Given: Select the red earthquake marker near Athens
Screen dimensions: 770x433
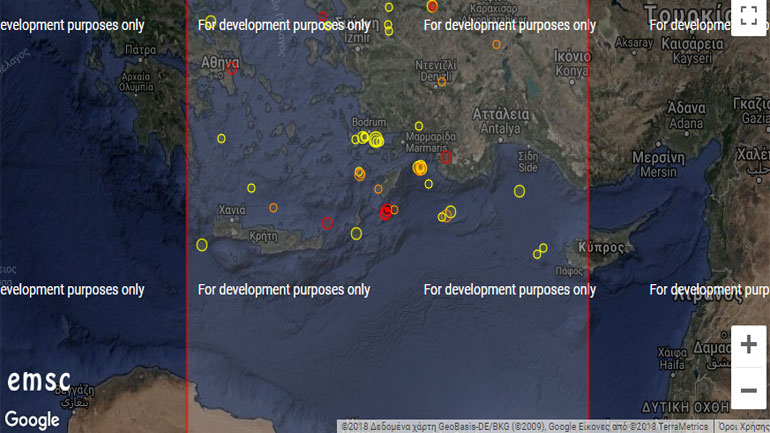Looking at the screenshot, I should click(x=232, y=68).
